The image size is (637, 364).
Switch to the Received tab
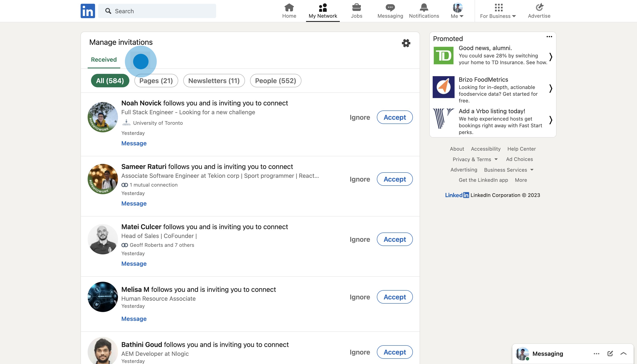[104, 60]
